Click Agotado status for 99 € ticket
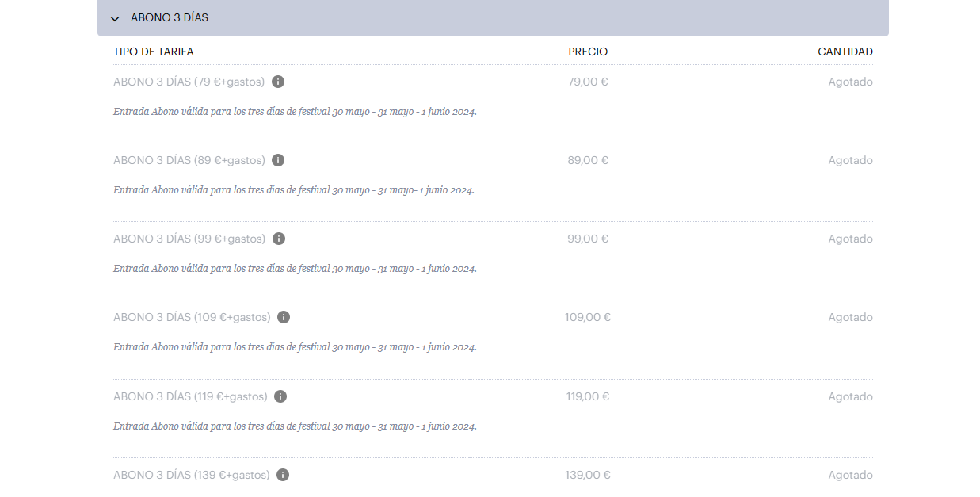Screen dimensions: 980x497 [850, 239]
